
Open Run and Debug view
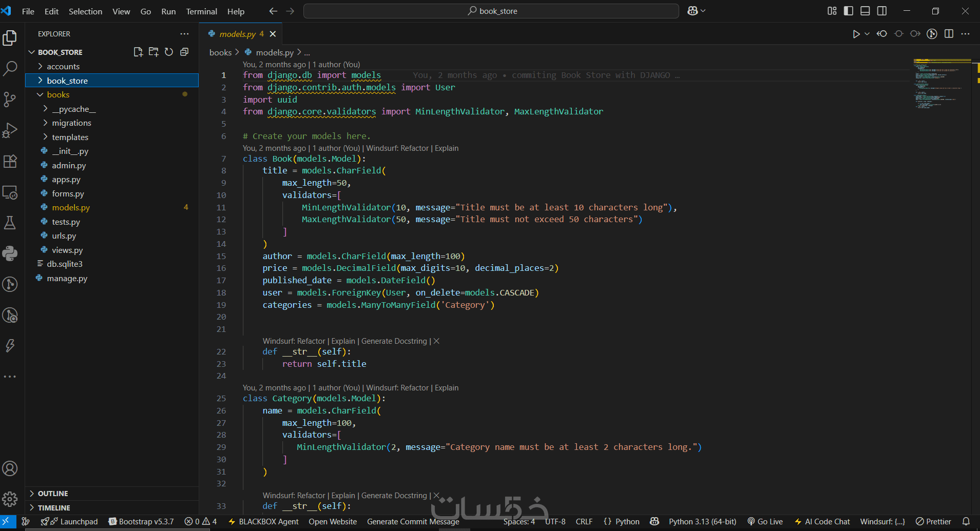pyautogui.click(x=10, y=130)
